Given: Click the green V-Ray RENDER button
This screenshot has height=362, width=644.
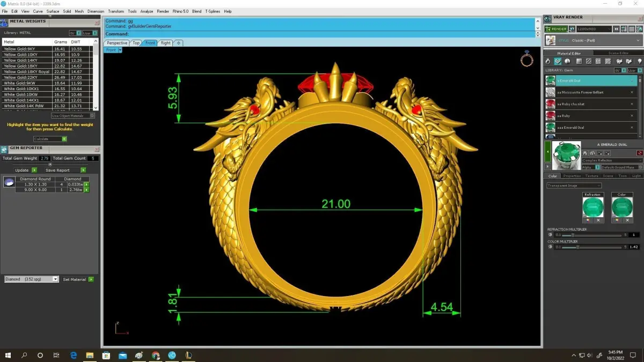Looking at the screenshot, I should click(x=555, y=29).
